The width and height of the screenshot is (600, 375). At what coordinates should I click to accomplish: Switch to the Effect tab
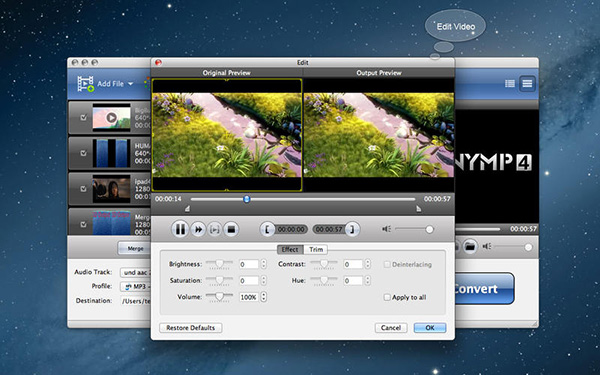click(290, 249)
